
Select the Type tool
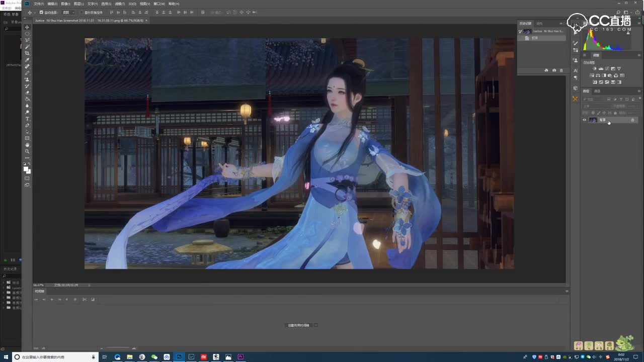click(27, 119)
